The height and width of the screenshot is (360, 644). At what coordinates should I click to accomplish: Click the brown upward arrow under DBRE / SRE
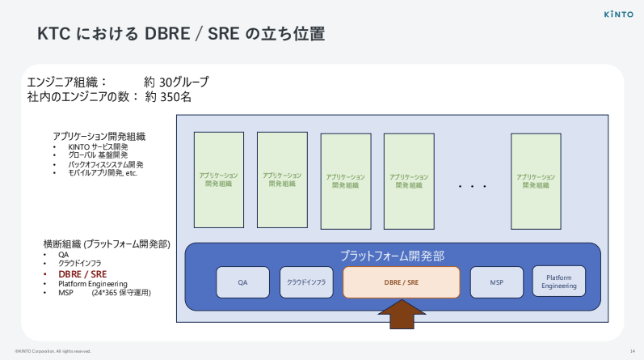pos(402,314)
